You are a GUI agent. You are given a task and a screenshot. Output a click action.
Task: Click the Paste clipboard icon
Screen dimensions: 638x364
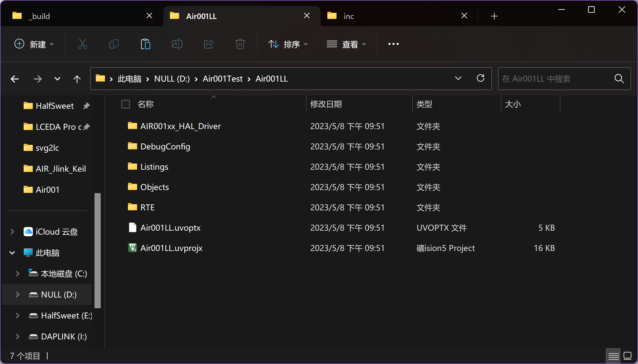[145, 44]
